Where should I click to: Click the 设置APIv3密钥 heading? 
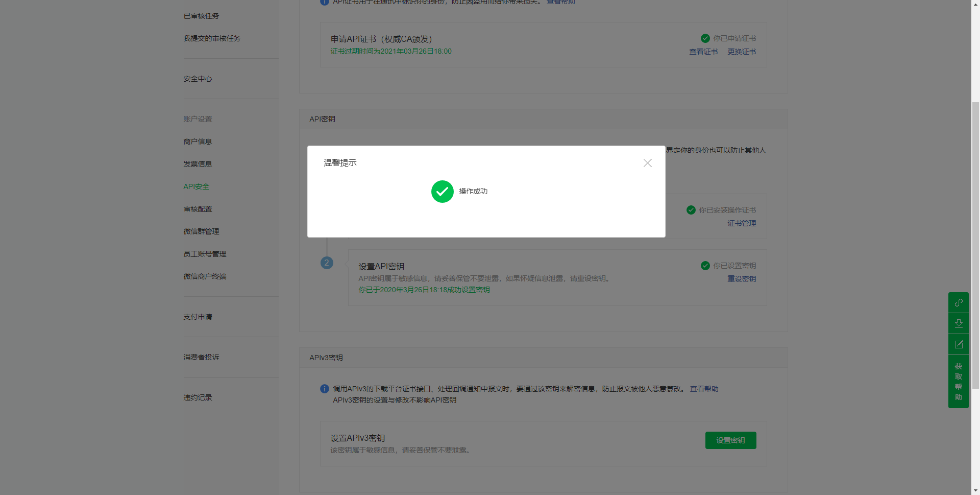point(357,438)
